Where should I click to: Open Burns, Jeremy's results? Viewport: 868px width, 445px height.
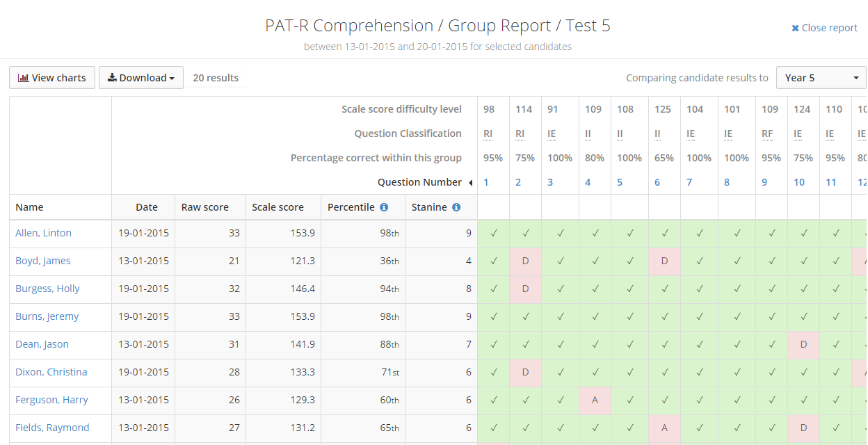(47, 316)
